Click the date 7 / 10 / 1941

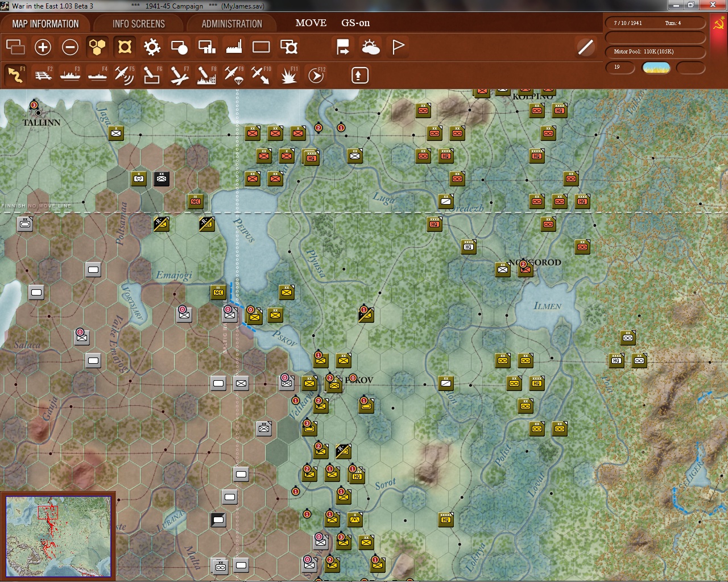coord(628,23)
